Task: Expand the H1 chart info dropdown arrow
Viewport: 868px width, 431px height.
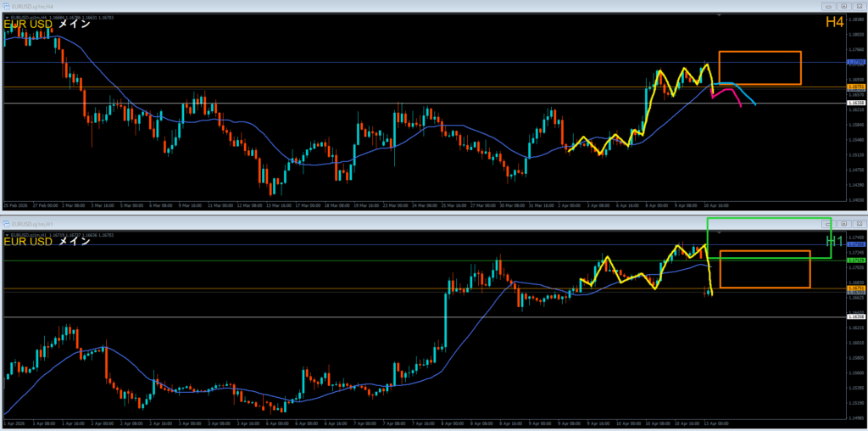Action: point(7,232)
